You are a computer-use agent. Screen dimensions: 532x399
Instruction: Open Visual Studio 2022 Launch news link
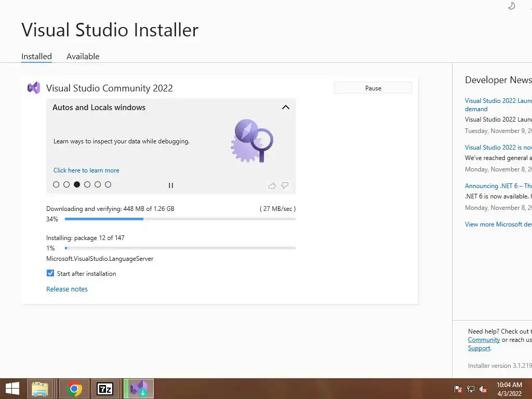pyautogui.click(x=498, y=104)
